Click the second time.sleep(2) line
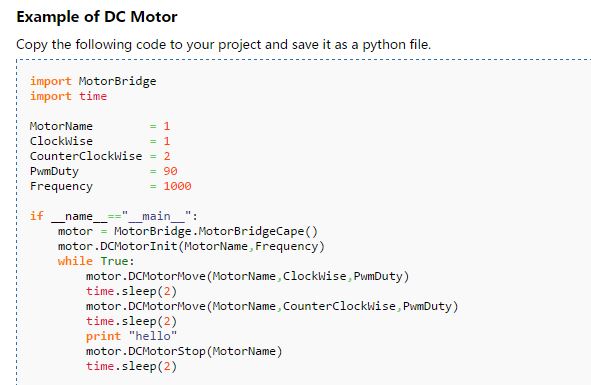Viewport: 591px width, 385px height. 132,321
